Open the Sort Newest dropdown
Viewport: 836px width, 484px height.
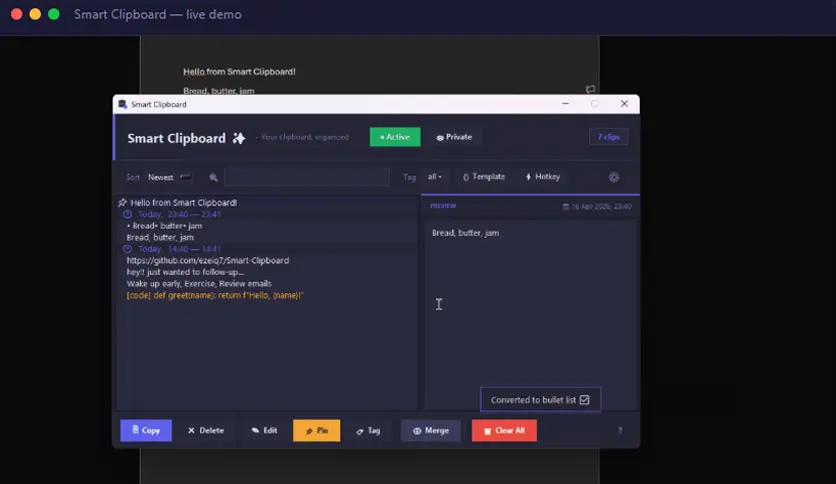click(x=168, y=177)
